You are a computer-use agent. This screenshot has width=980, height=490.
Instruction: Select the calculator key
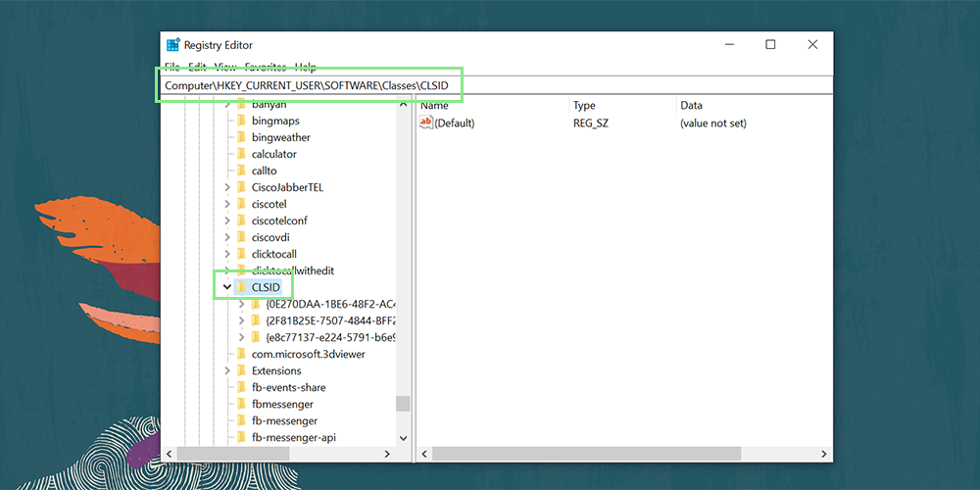point(273,154)
